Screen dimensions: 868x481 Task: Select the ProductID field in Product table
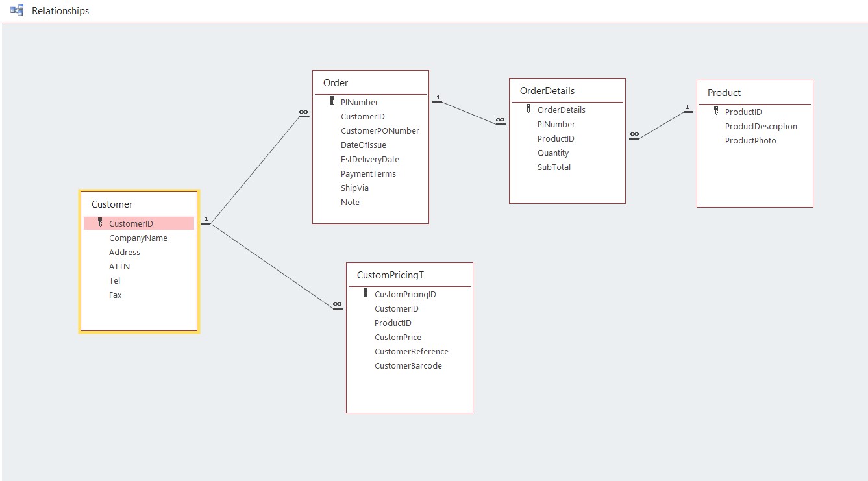[x=743, y=112]
